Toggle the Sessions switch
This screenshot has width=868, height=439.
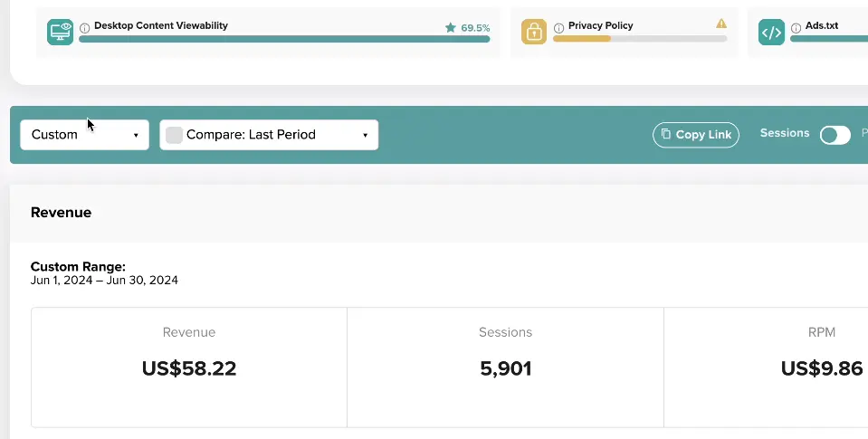pos(835,135)
